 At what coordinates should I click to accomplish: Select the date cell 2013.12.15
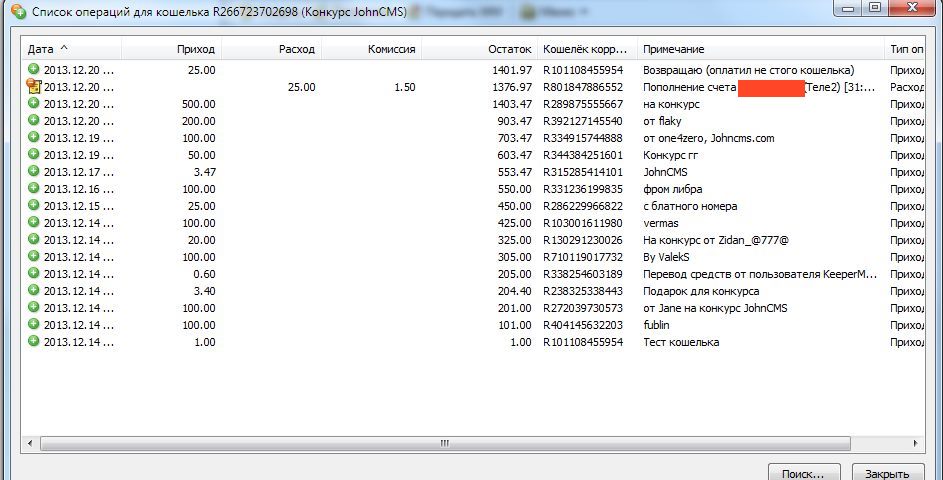[78, 206]
